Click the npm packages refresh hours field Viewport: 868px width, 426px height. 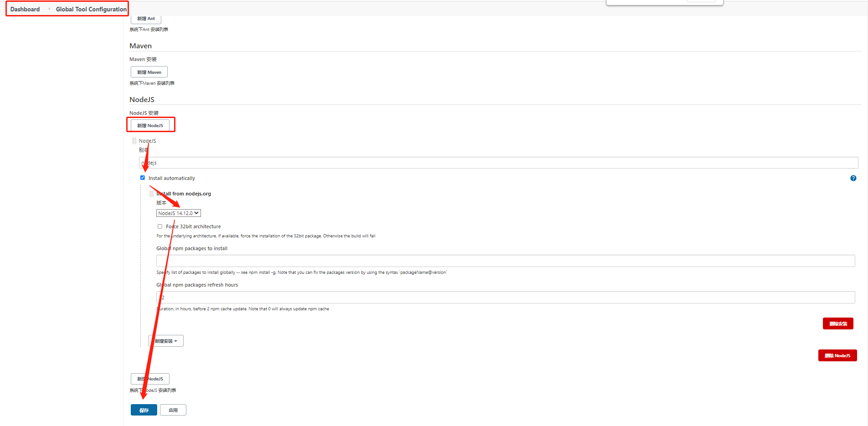(505, 297)
